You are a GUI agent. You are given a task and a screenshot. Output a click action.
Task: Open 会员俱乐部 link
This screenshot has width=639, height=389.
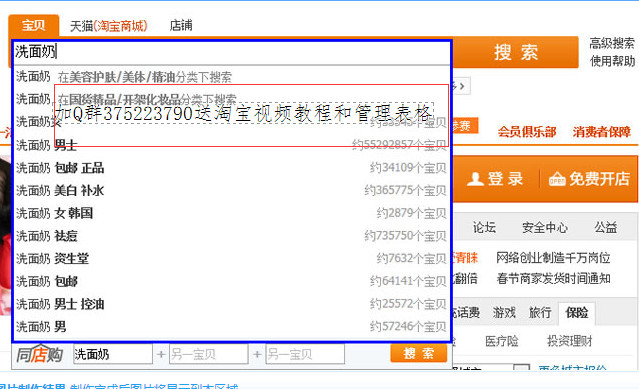[x=527, y=132]
